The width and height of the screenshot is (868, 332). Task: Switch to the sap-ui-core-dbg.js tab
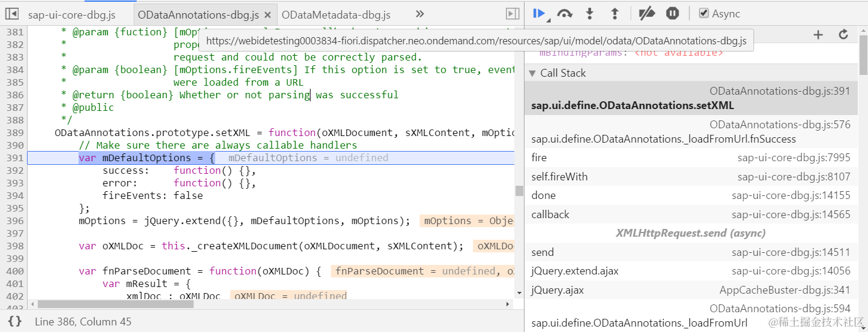(x=71, y=14)
